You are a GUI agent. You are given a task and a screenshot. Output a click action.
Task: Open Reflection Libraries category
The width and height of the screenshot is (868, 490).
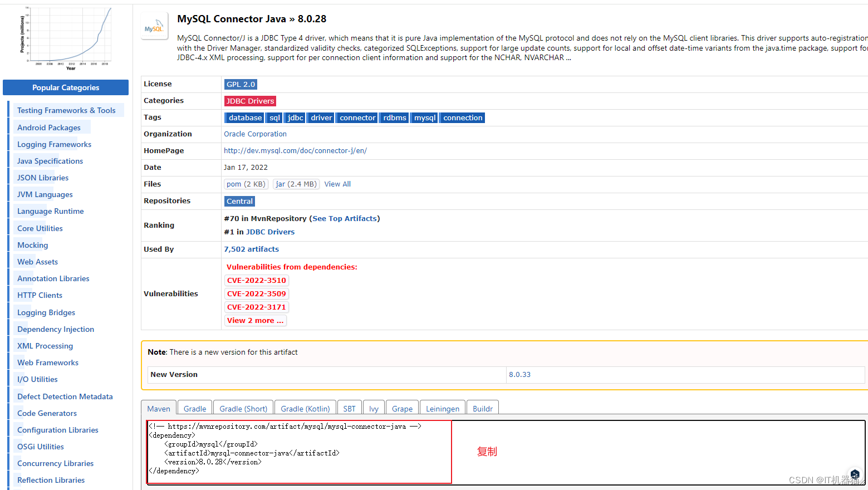pos(51,480)
